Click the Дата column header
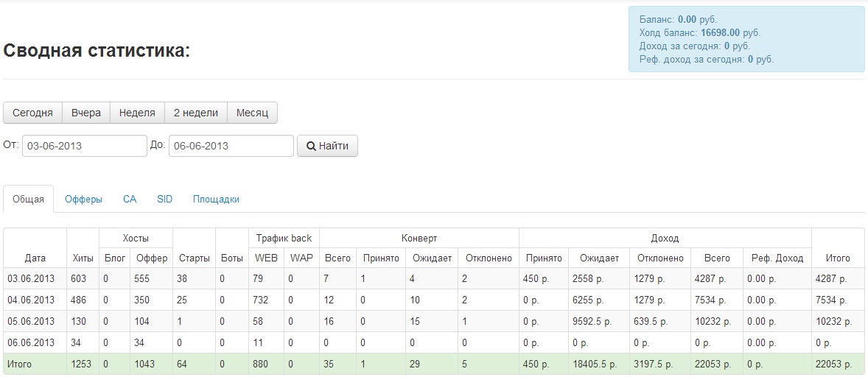The height and width of the screenshot is (377, 868). [35, 258]
